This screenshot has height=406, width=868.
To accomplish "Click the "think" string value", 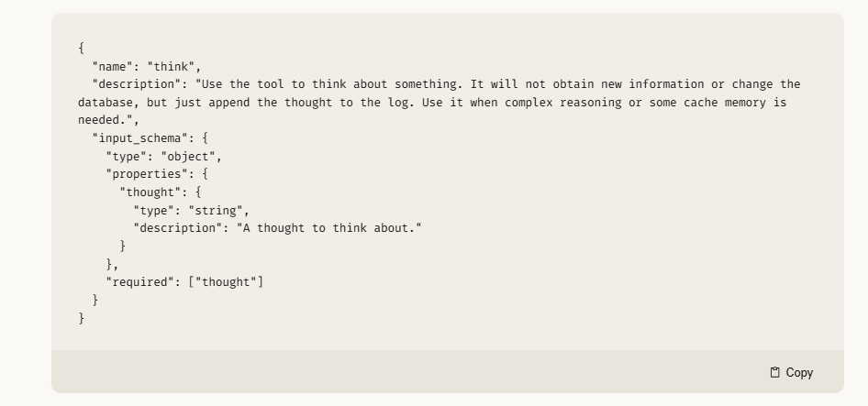I will click(x=171, y=67).
